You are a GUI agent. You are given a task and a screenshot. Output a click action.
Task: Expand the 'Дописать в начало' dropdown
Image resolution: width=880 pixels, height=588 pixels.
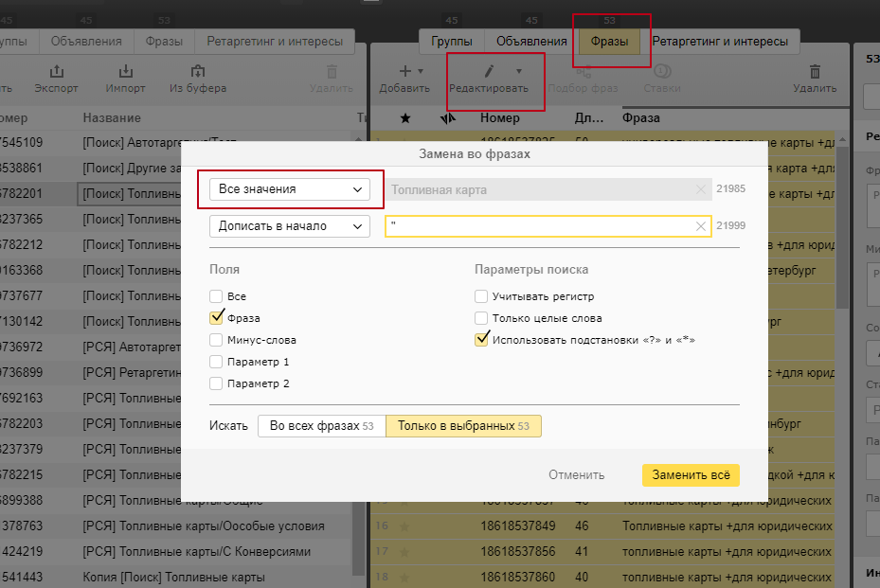point(290,226)
